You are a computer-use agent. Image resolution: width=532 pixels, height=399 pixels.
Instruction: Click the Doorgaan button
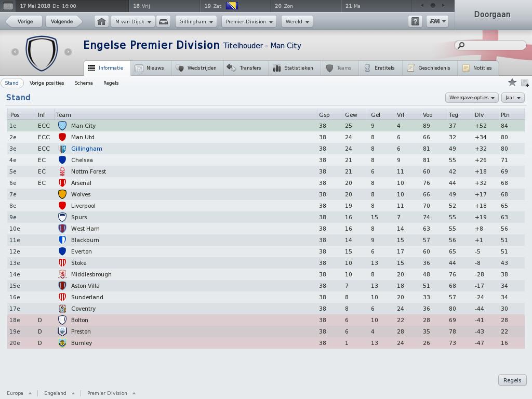click(492, 15)
